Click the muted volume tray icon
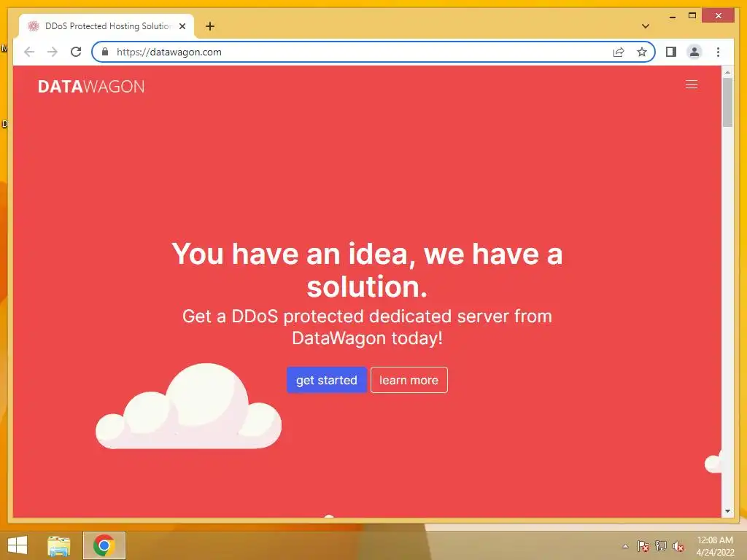This screenshot has height=560, width=747. click(x=678, y=546)
